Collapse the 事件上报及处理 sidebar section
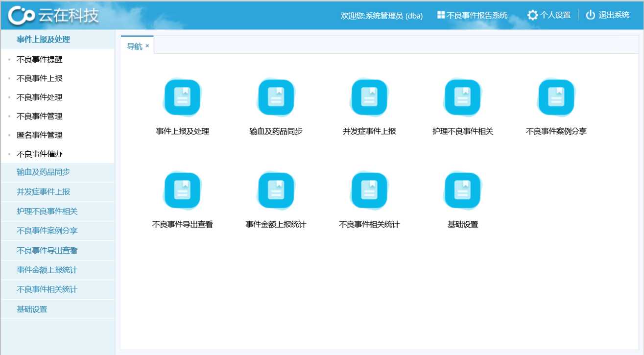 [x=43, y=40]
